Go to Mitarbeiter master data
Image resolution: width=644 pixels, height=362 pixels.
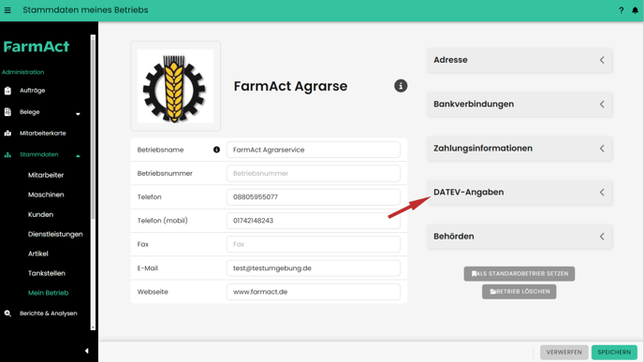[46, 175]
